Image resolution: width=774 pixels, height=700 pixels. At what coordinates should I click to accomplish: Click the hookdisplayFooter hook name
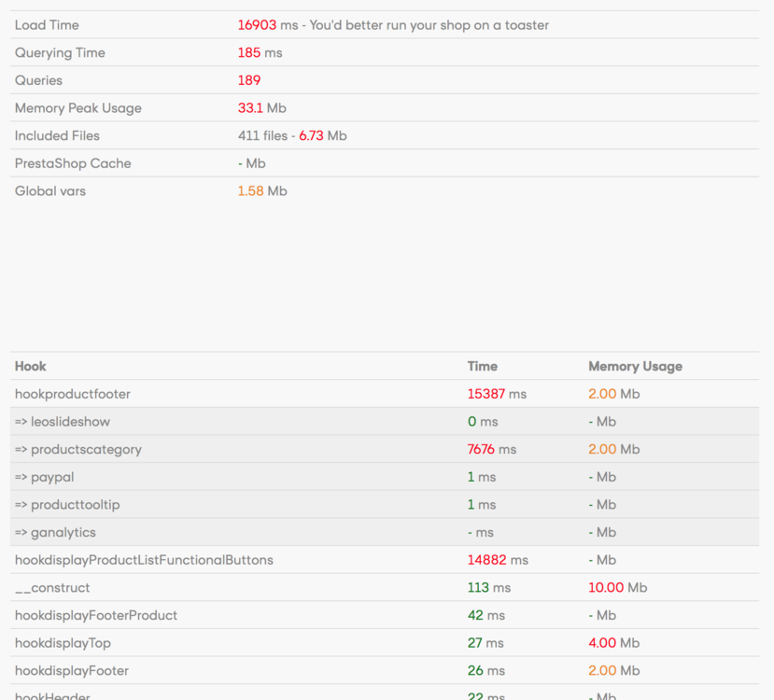(x=72, y=671)
